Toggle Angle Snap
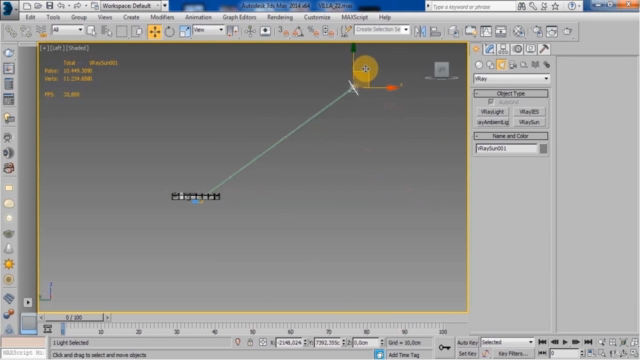 tap(298, 31)
